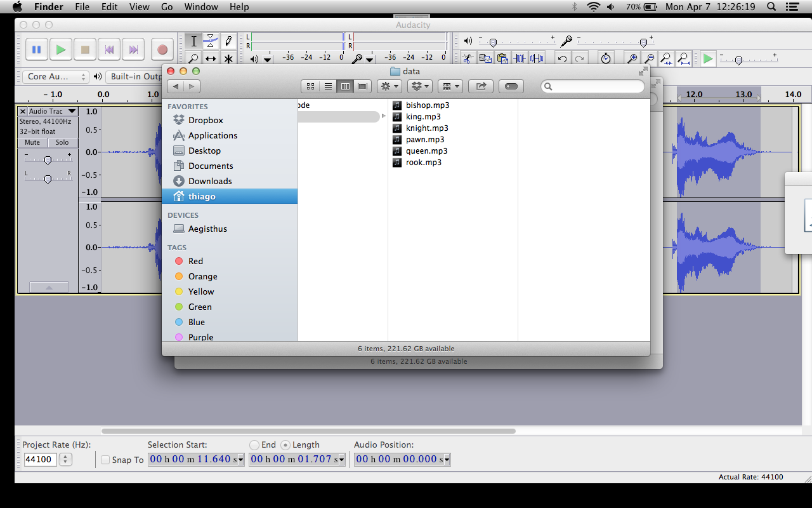Skip to end in Audacity

pos(133,49)
